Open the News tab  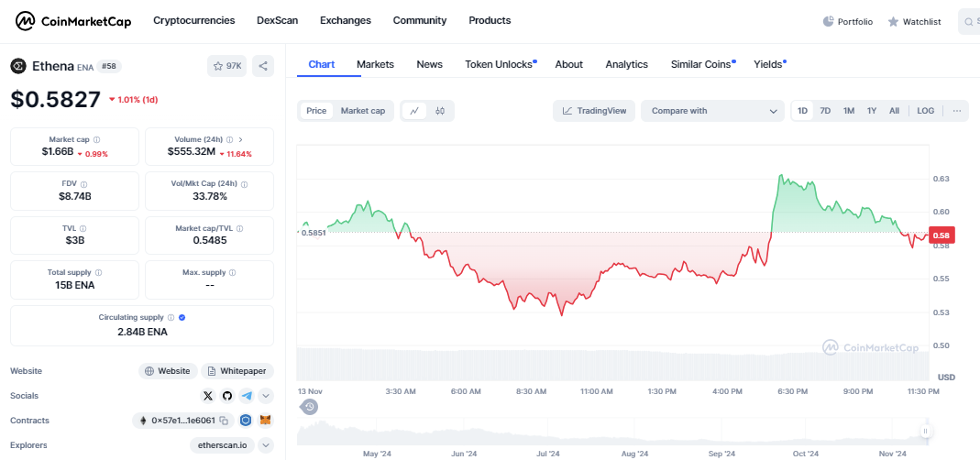point(429,64)
